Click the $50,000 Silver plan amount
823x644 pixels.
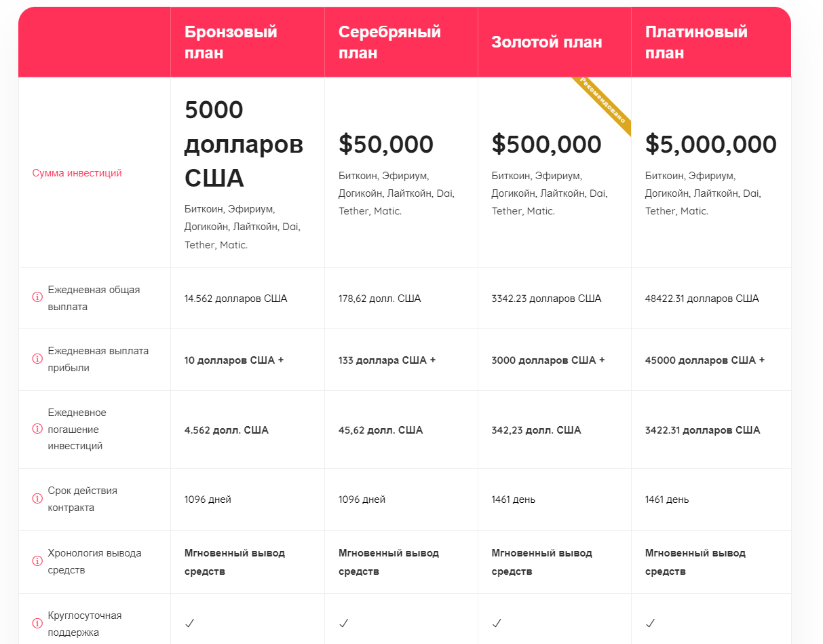(385, 145)
